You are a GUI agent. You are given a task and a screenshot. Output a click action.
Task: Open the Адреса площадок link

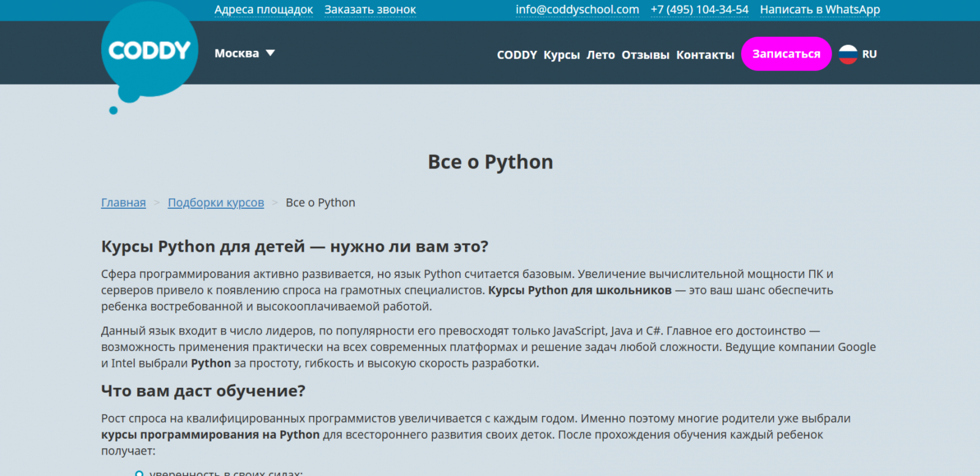263,10
